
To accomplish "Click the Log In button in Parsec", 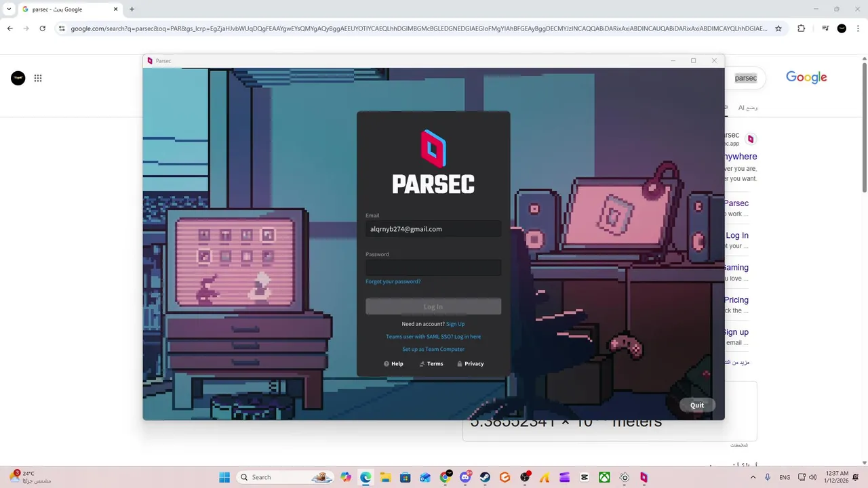I will [x=433, y=306].
